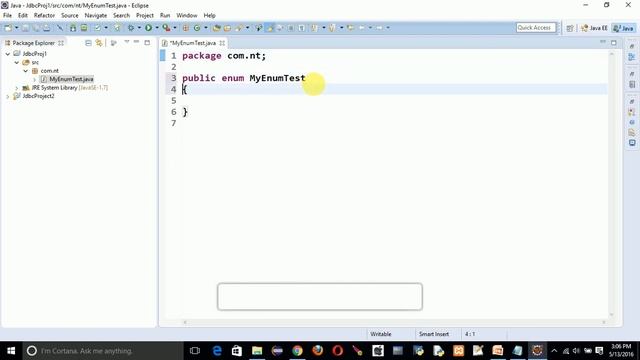Click the Debug bug toolbar icon

tap(131, 28)
